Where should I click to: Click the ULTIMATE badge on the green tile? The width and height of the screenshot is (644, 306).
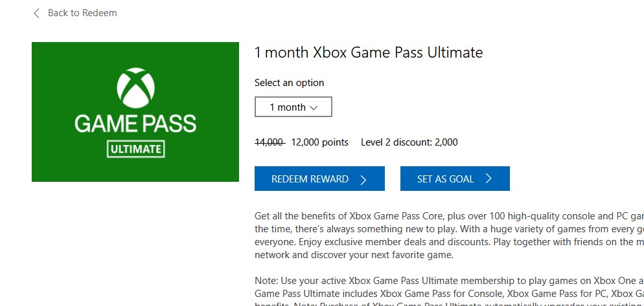(x=135, y=149)
